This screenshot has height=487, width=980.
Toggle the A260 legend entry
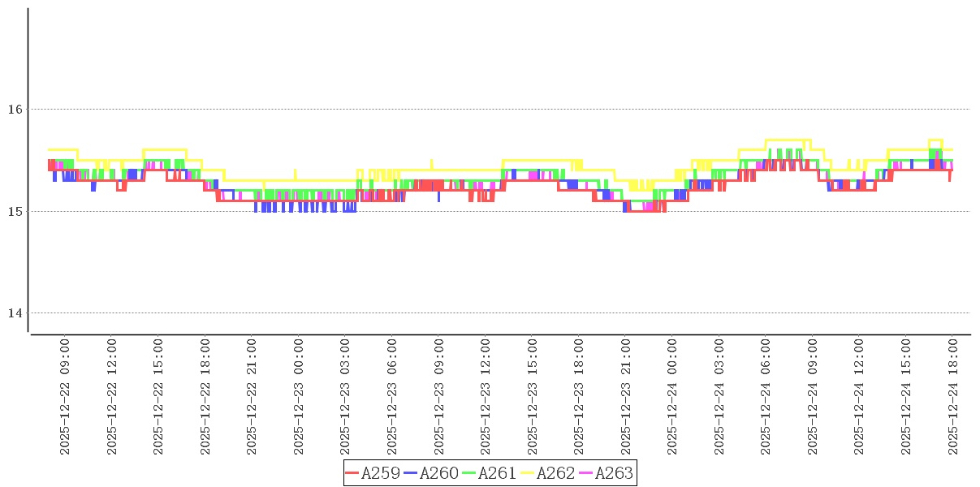438,473
